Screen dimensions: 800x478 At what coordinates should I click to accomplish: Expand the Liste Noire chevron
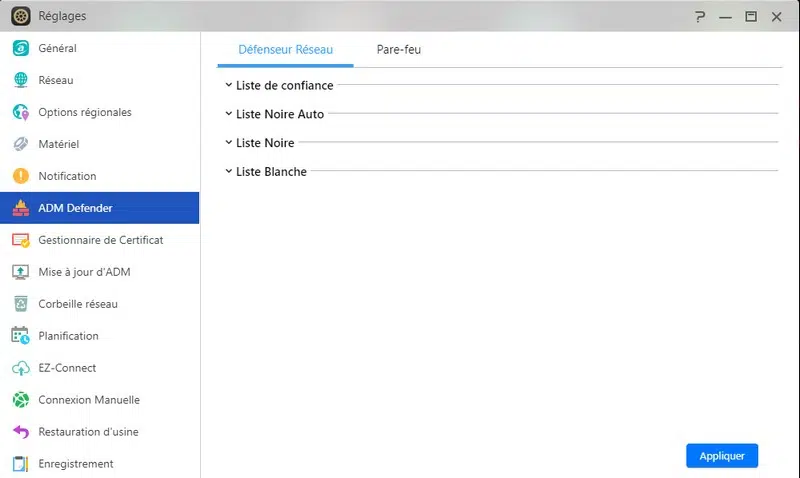(x=229, y=142)
